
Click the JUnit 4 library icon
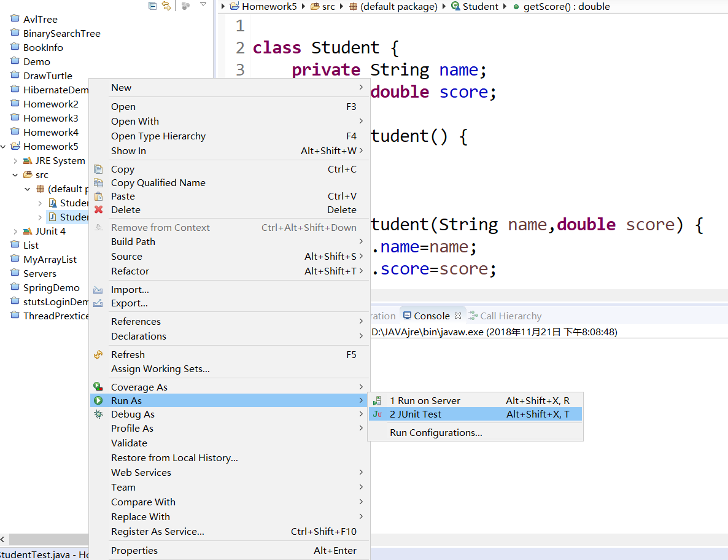coord(28,231)
